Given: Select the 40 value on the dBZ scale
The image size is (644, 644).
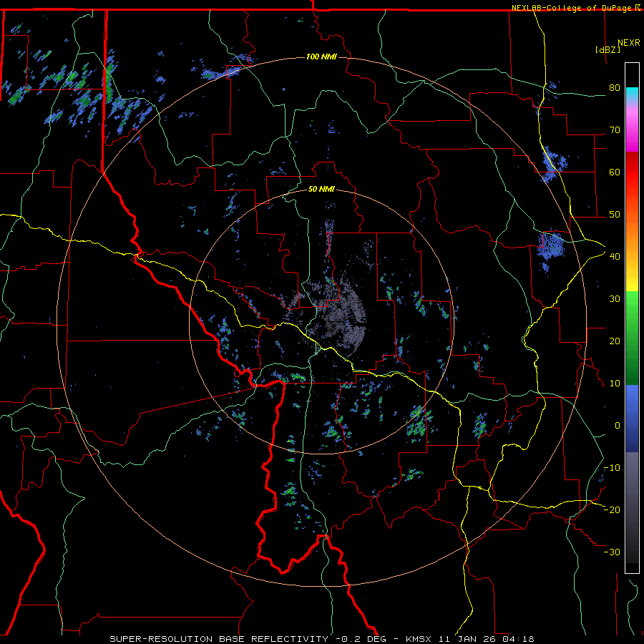Looking at the screenshot, I should pyautogui.click(x=615, y=257).
